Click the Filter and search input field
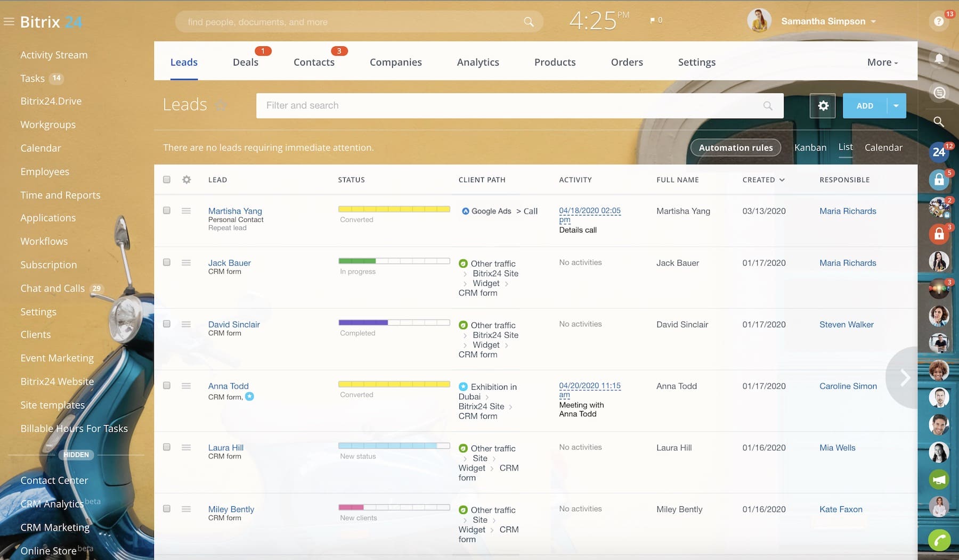The width and height of the screenshot is (959, 560). (479, 105)
